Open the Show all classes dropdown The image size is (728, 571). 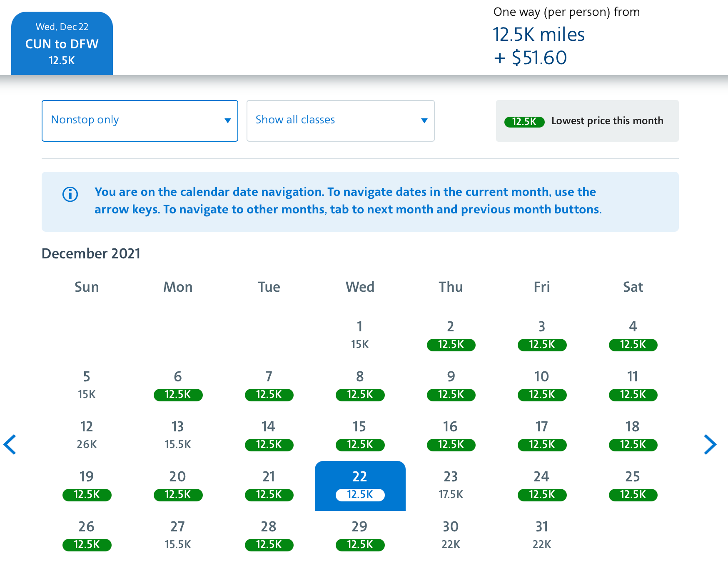click(340, 120)
